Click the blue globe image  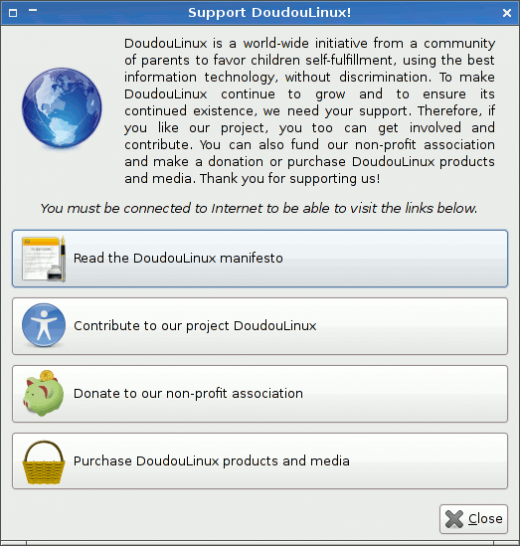point(62,108)
